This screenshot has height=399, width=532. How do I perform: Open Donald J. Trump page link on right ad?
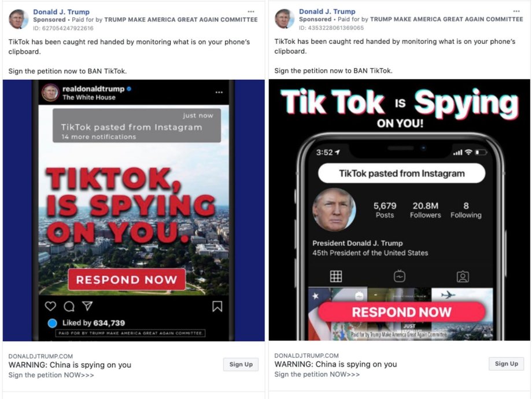point(327,12)
